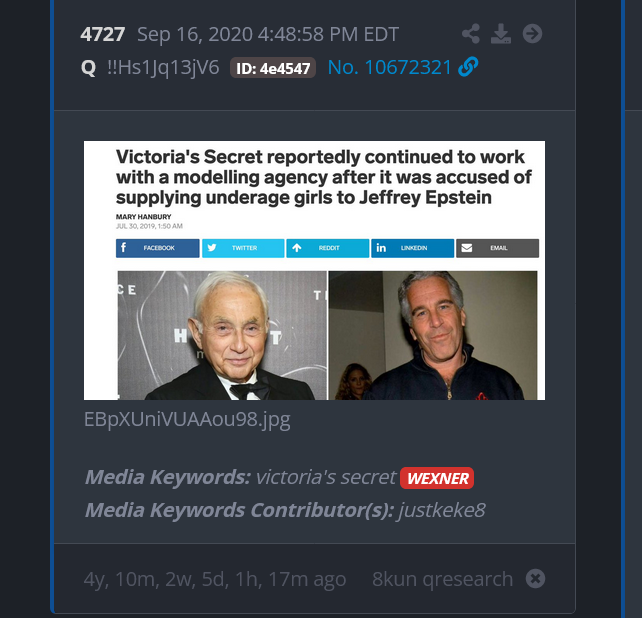Viewport: 642px width, 618px height.
Task: Click the EBpXUniVUAAou98.jpg filename
Action: 187,419
